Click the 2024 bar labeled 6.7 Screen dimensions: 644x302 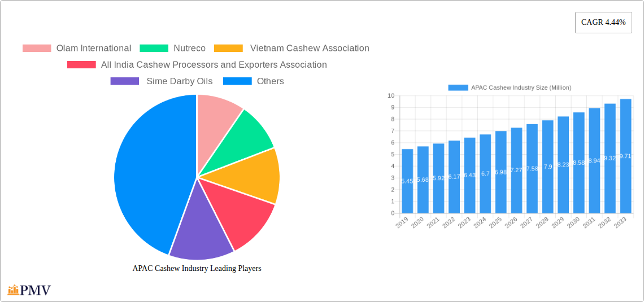pos(485,174)
